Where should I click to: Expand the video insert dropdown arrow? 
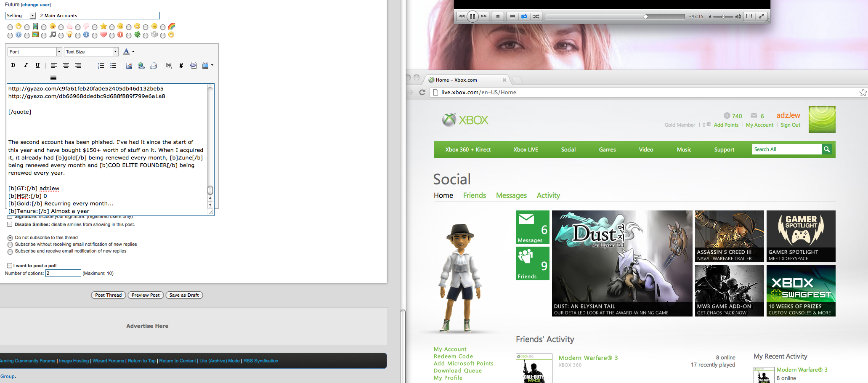coord(212,65)
